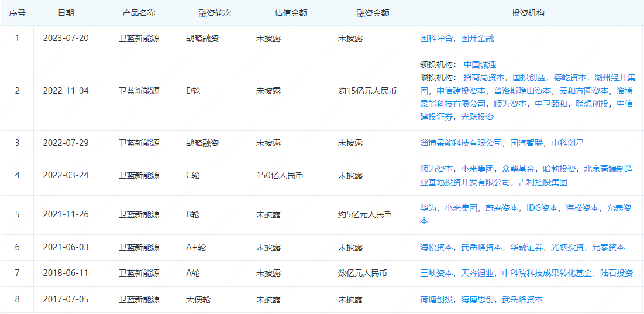Screen dimensions: 644x314
Task: Open 普洛斯隐山资本 link
Action: pyautogui.click(x=522, y=91)
